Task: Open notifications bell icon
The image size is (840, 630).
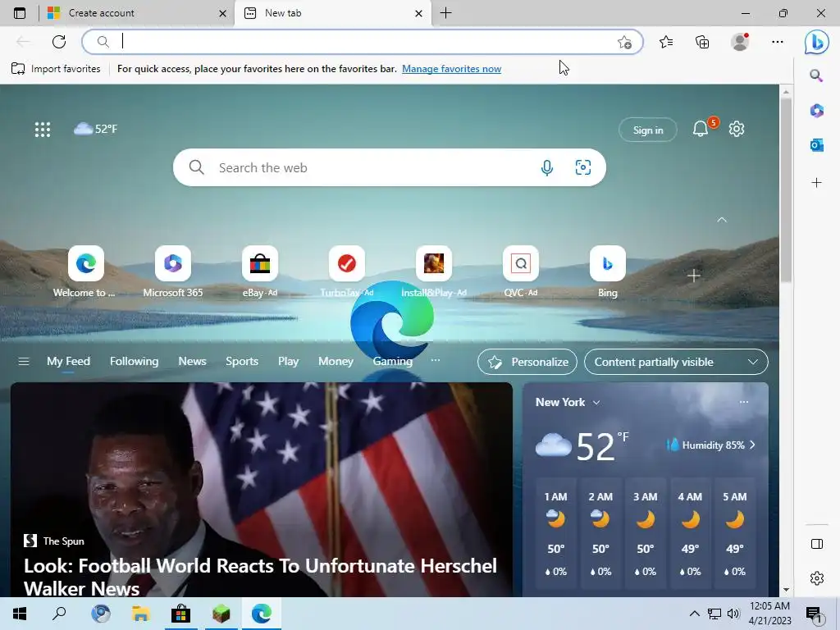Action: tap(701, 129)
